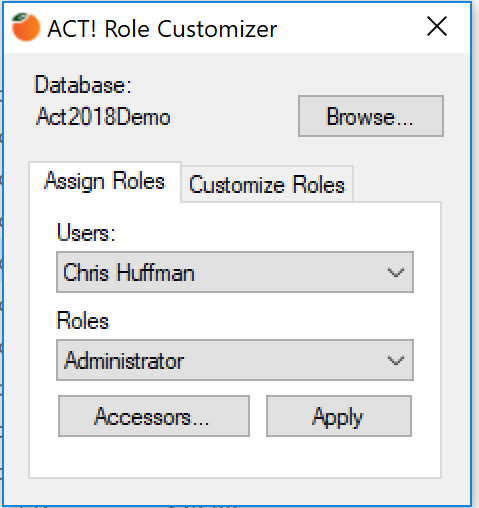Click the ACT! Role Customizer title text
The image size is (479, 508).
pyautogui.click(x=162, y=29)
